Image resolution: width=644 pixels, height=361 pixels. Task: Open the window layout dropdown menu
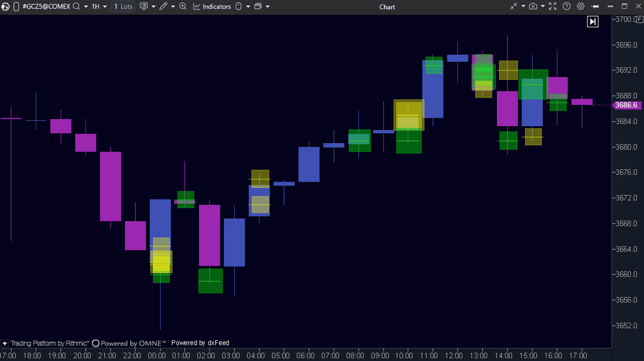pos(262,7)
